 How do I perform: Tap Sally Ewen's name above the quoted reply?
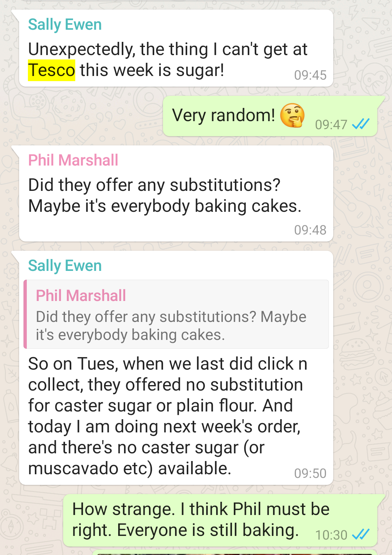click(x=65, y=265)
